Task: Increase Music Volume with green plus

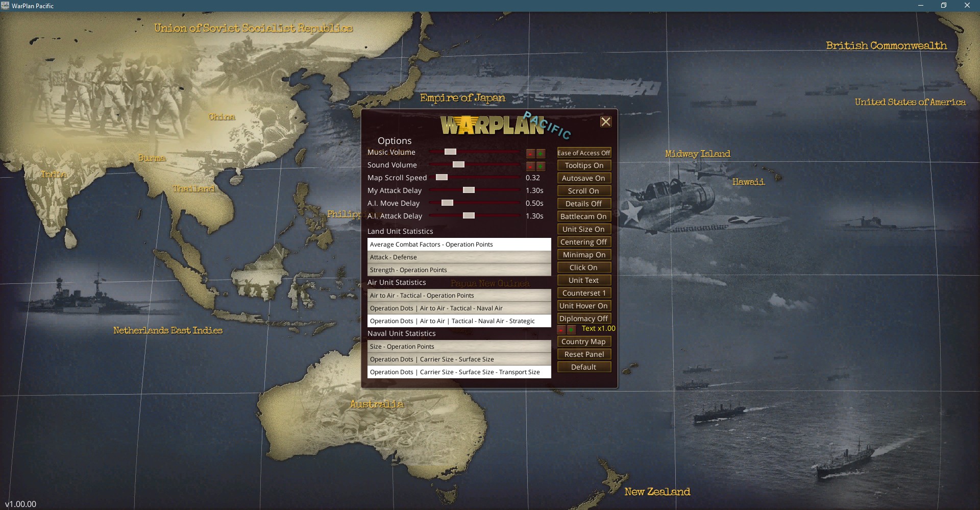Action: [541, 153]
